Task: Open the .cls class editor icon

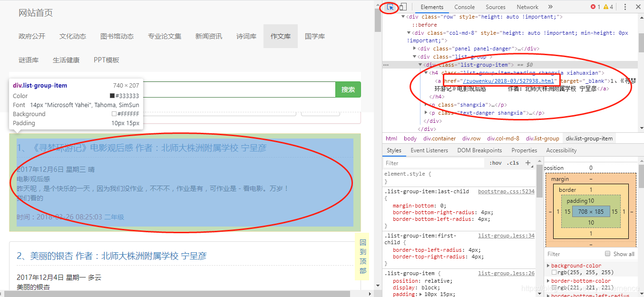Action: [x=513, y=162]
